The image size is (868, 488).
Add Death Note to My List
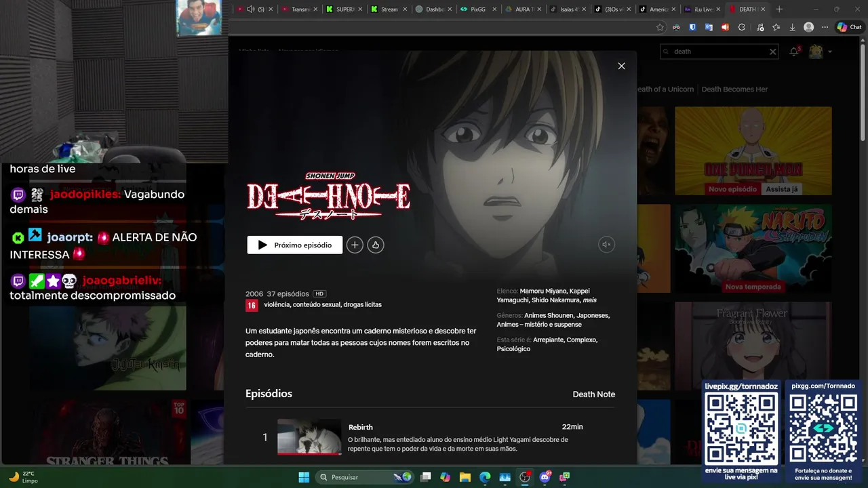click(x=355, y=245)
